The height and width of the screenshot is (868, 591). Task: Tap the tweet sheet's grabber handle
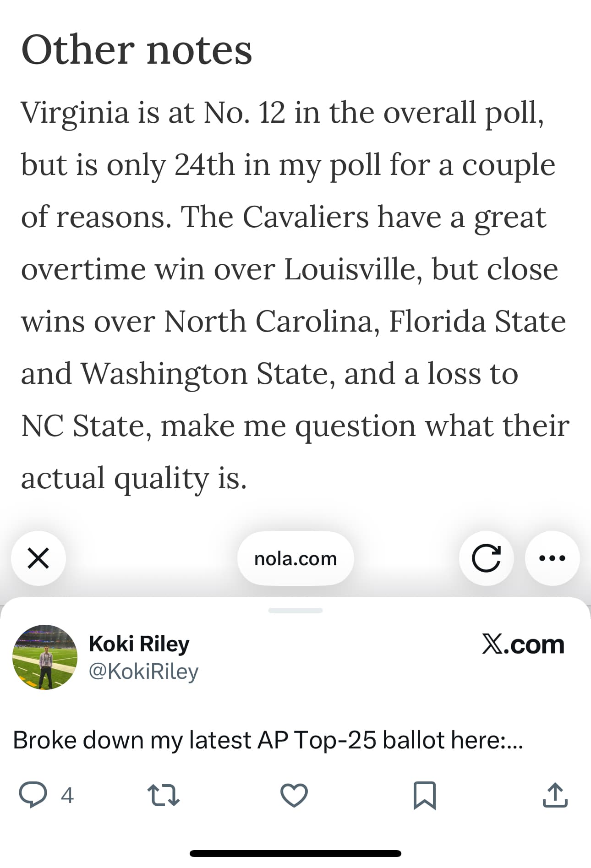click(x=295, y=610)
